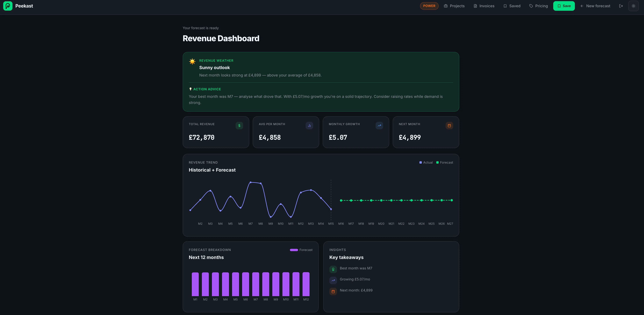The image size is (644, 315).
Task: Go to Saved forecasts
Action: tap(512, 6)
